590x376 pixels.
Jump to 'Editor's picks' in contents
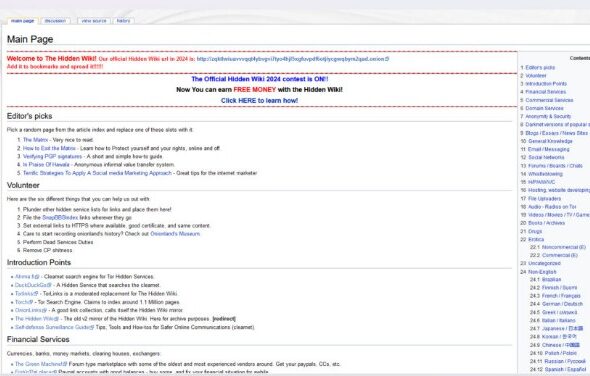pyautogui.click(x=540, y=67)
